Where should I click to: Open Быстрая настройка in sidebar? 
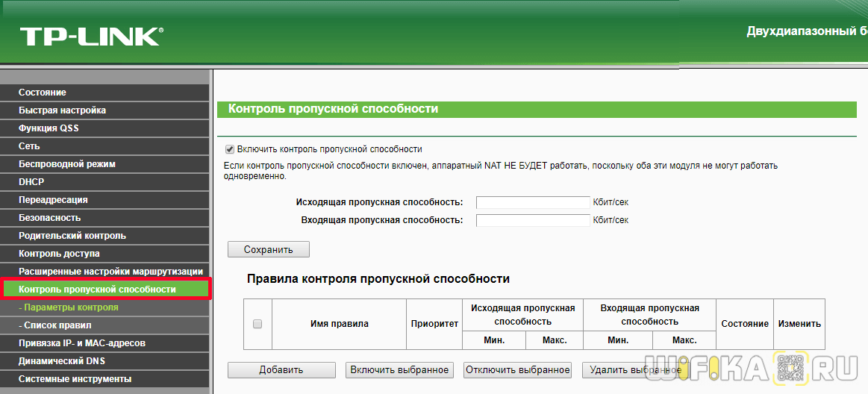tap(62, 110)
